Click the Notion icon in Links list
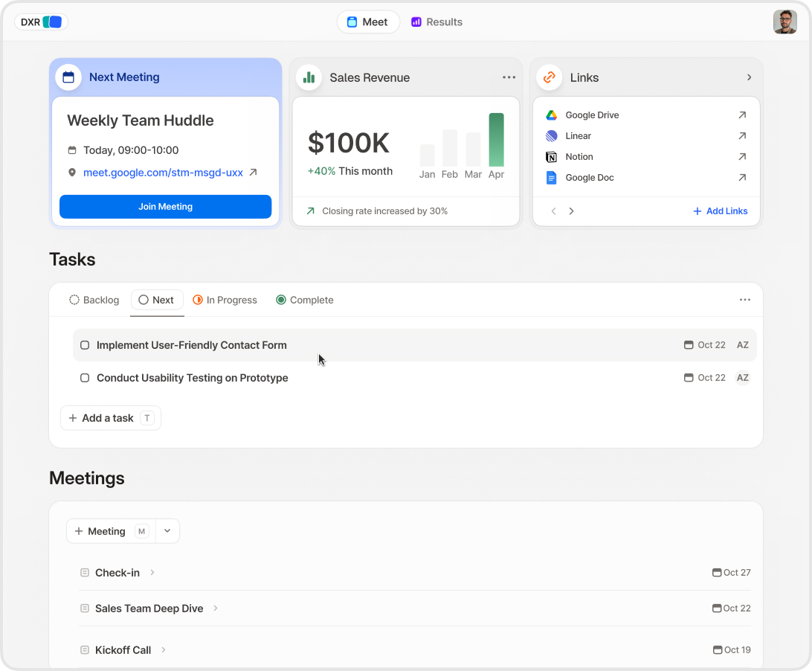This screenshot has width=812, height=671. [551, 156]
